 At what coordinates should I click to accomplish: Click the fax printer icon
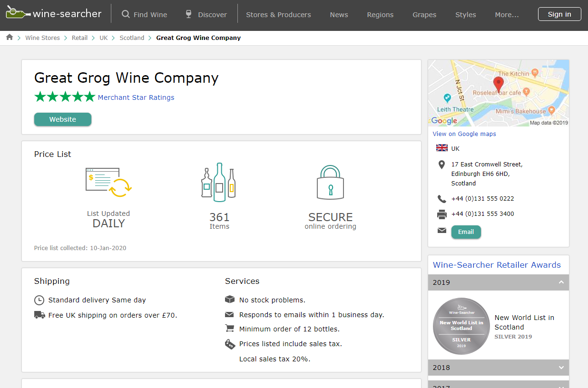click(442, 214)
